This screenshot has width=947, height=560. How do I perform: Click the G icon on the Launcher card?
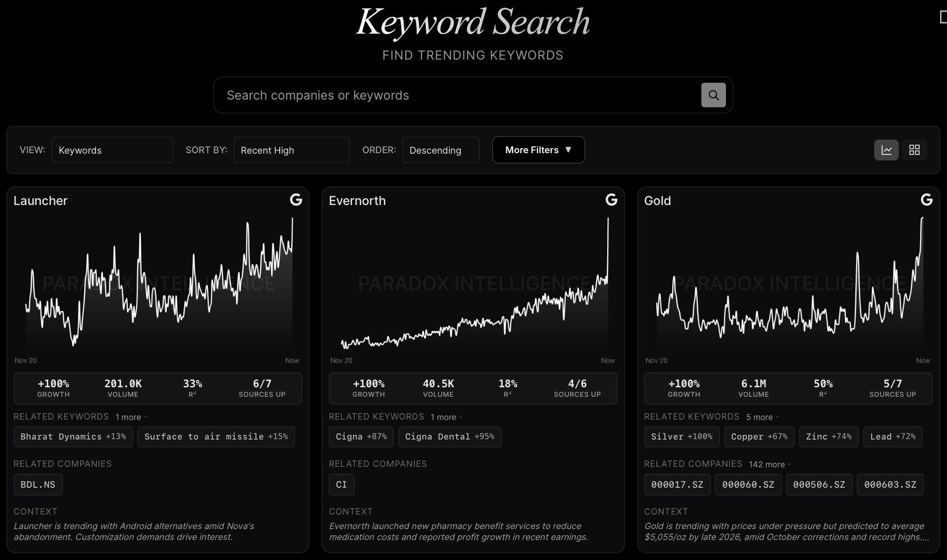click(x=296, y=200)
